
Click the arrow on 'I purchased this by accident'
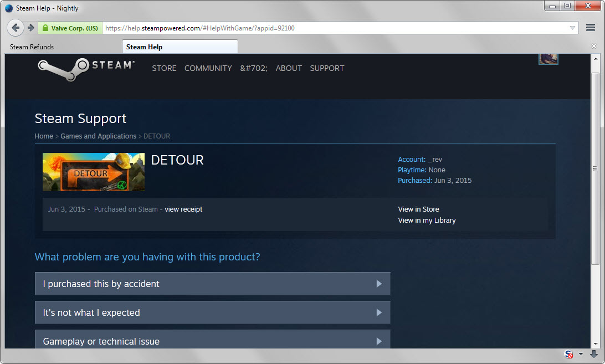379,284
